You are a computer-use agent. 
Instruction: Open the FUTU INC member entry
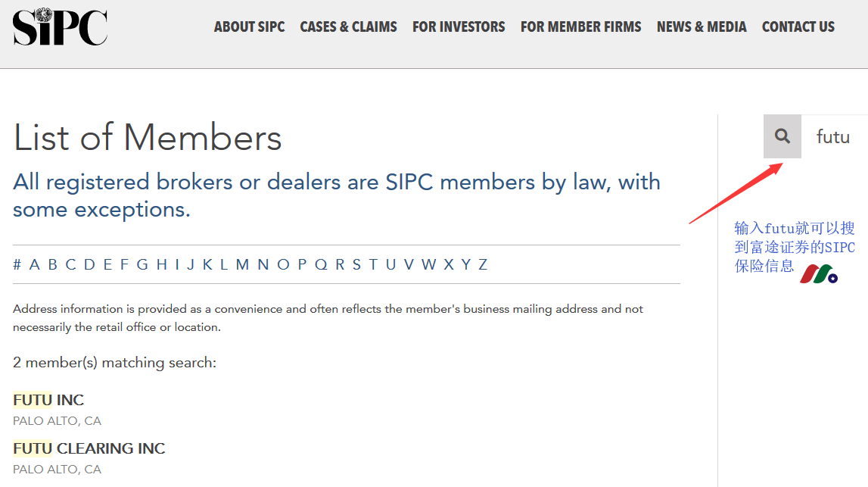click(48, 400)
